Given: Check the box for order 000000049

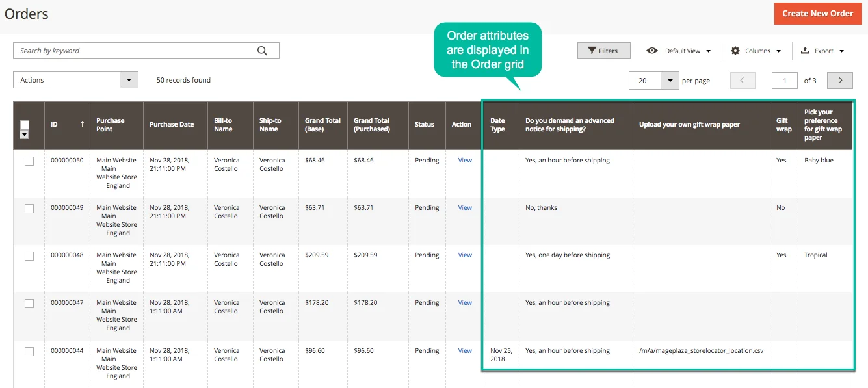Looking at the screenshot, I should 29,209.
